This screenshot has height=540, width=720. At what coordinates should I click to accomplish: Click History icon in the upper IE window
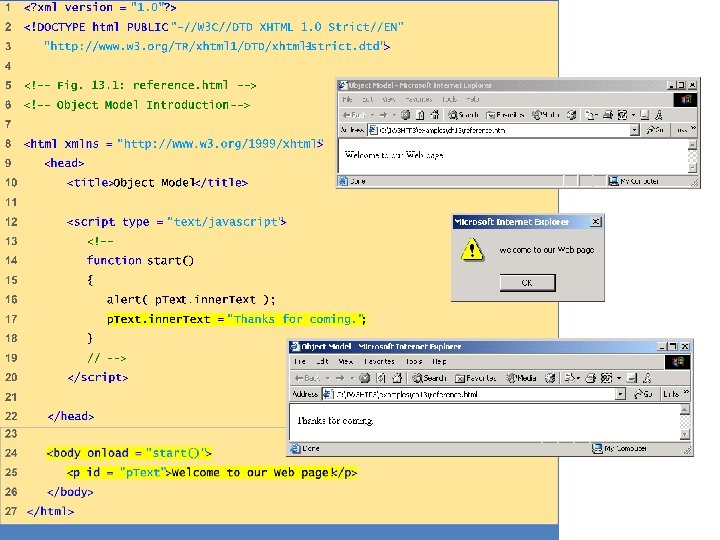(571, 115)
